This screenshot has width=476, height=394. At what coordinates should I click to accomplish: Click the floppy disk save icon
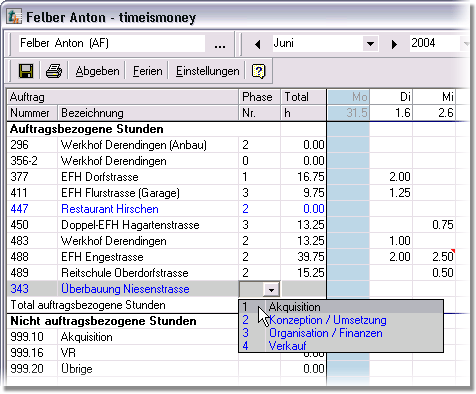(x=26, y=71)
